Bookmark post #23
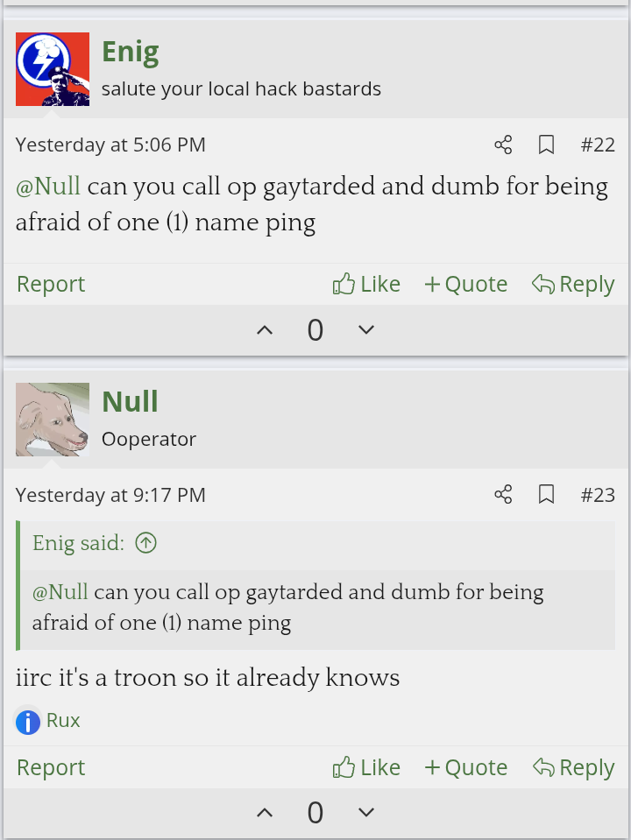This screenshot has height=840, width=631. click(546, 495)
